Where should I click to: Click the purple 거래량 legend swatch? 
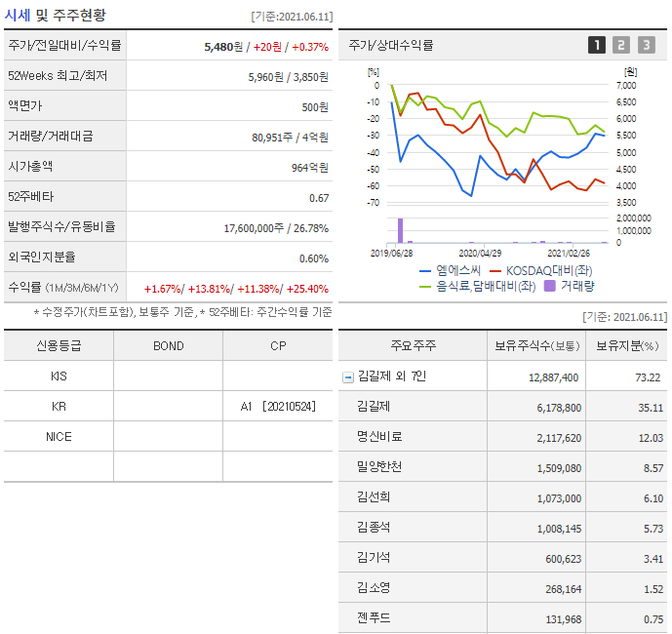tap(550, 286)
